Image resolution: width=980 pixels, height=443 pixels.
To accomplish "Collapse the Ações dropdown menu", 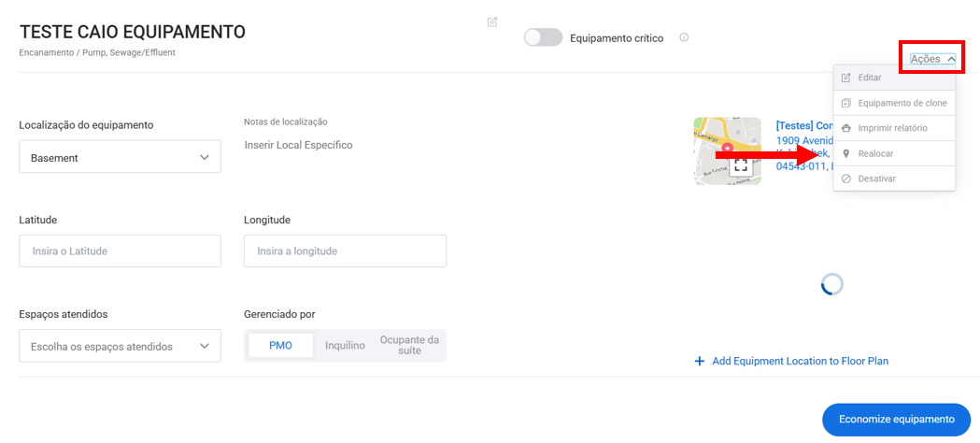I will (x=932, y=59).
